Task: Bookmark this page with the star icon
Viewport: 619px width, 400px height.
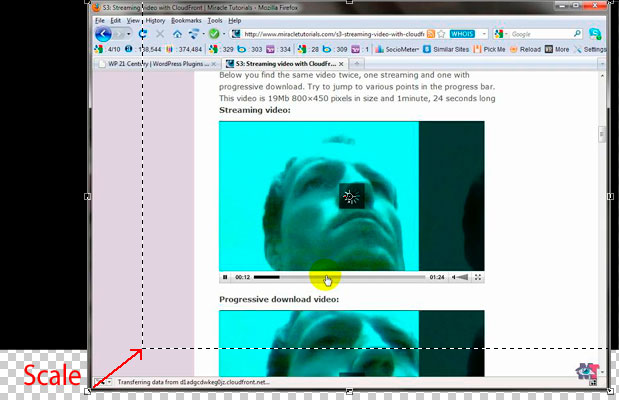Action: point(441,34)
